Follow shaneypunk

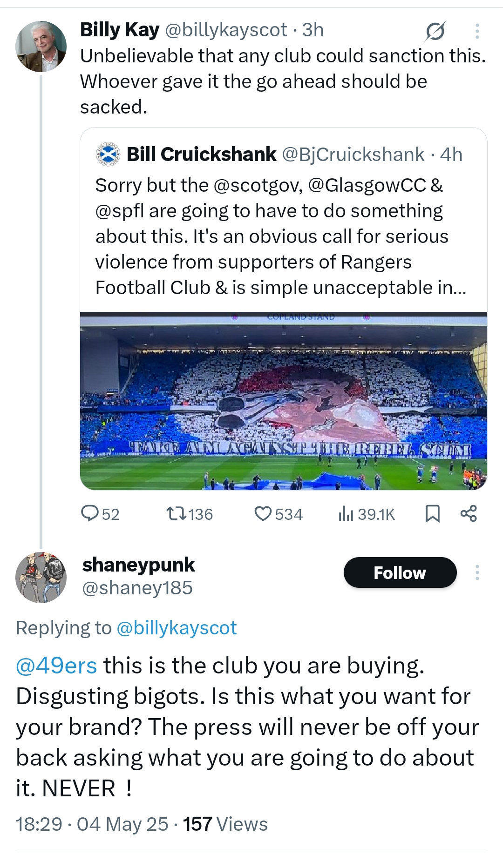point(400,572)
